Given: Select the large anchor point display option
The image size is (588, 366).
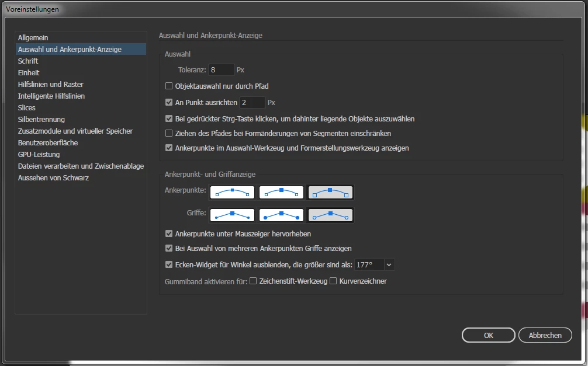Looking at the screenshot, I should click(x=330, y=192).
